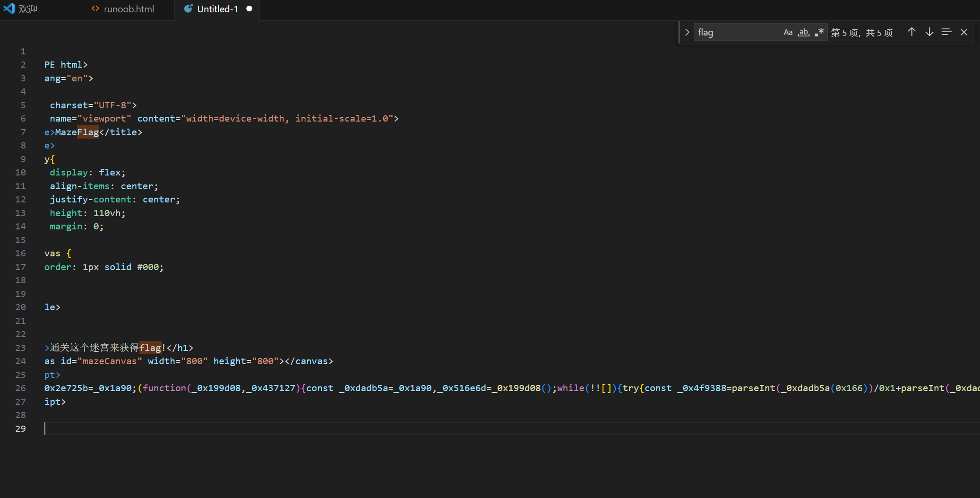This screenshot has width=980, height=498.
Task: Click the VS Code logo icon
Action: [x=9, y=9]
